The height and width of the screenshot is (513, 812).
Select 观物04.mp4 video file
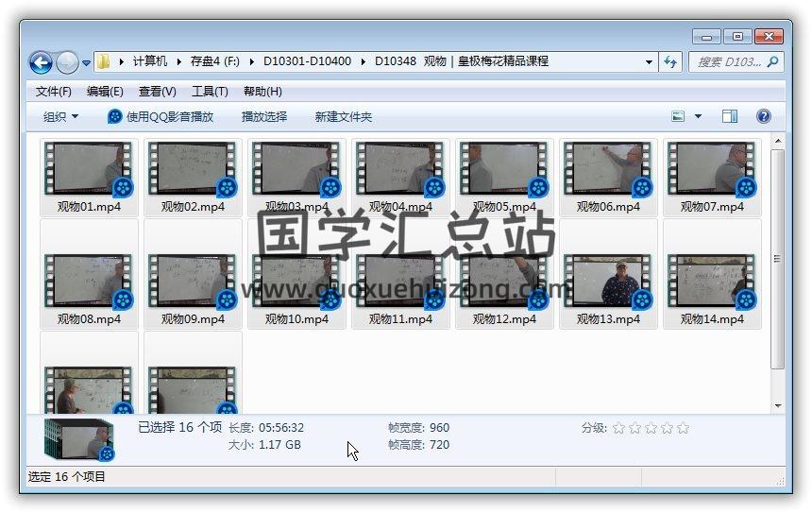click(x=400, y=178)
